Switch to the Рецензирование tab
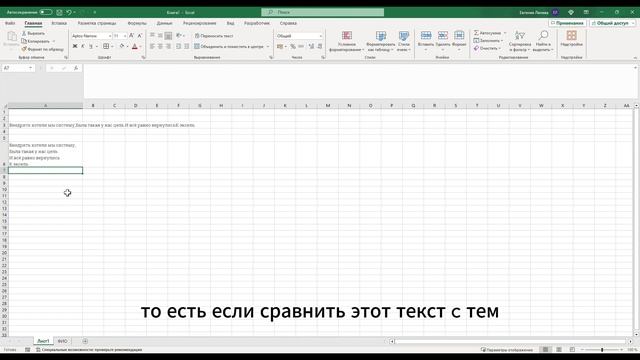This screenshot has height=360, width=640. click(200, 23)
